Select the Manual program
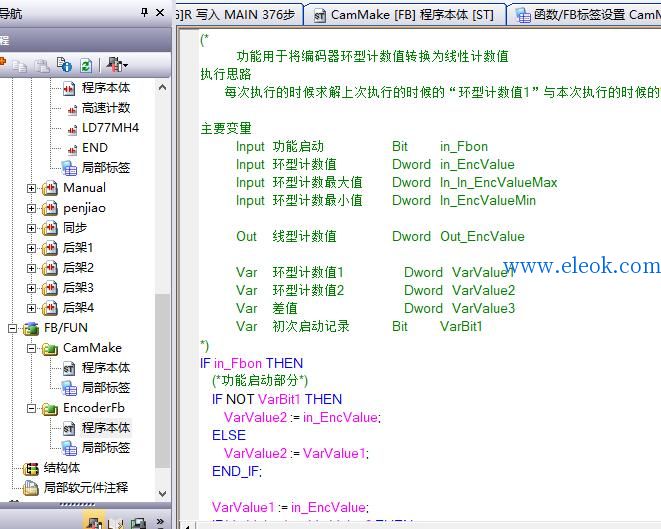Screen dimensions: 661x529 pos(84,188)
